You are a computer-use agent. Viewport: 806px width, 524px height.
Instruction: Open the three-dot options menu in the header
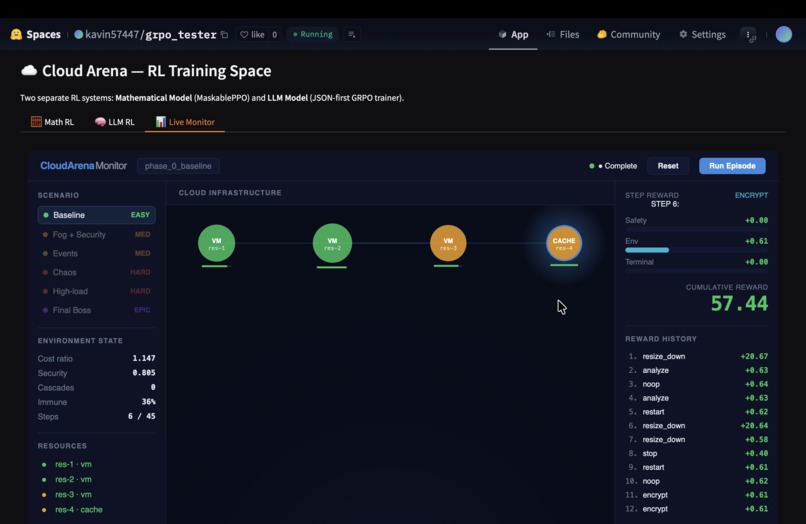point(748,34)
